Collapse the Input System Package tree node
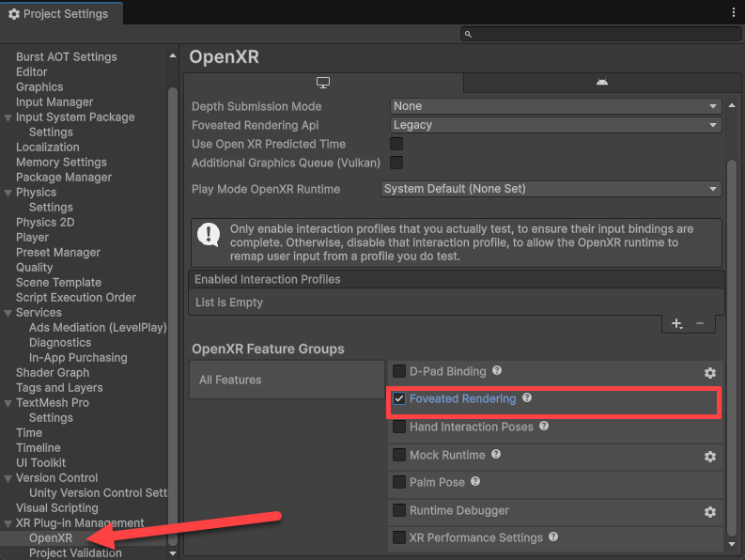745x560 pixels. pyautogui.click(x=8, y=117)
